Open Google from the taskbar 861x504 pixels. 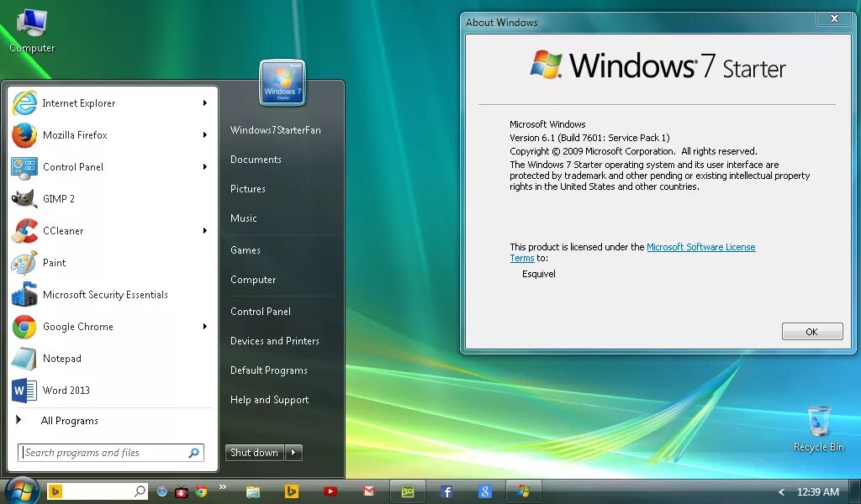pyautogui.click(x=485, y=492)
